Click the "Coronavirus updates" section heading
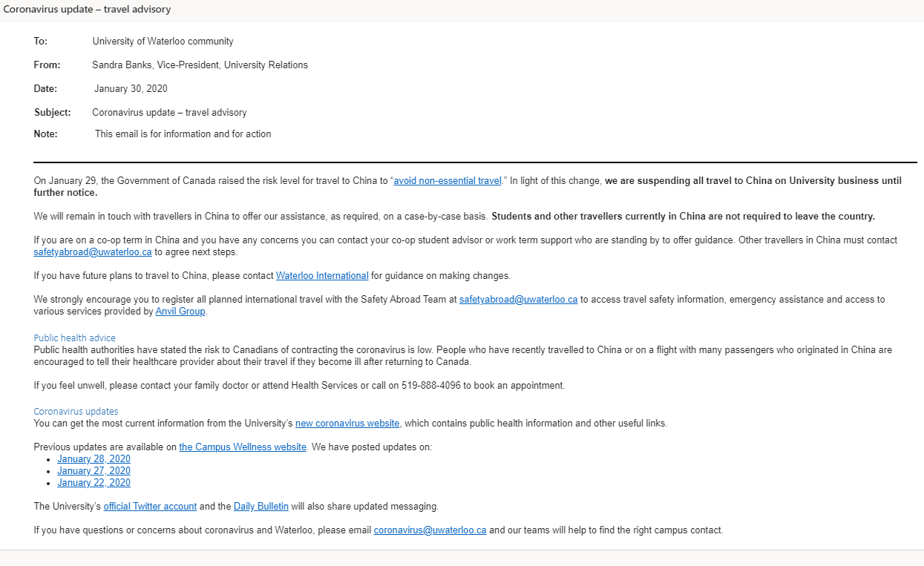The height and width of the screenshot is (566, 924). click(x=76, y=411)
